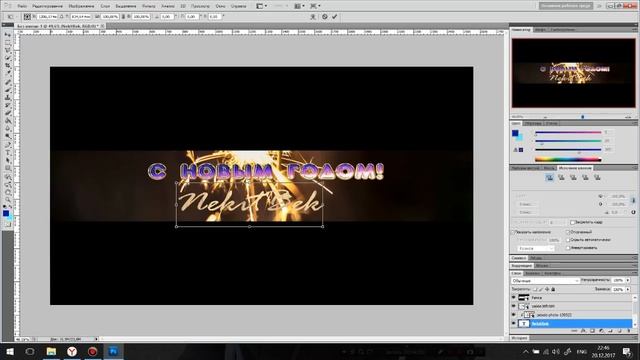Select the Gradient tool
Viewport: 640px width, 360px height.
click(x=7, y=121)
